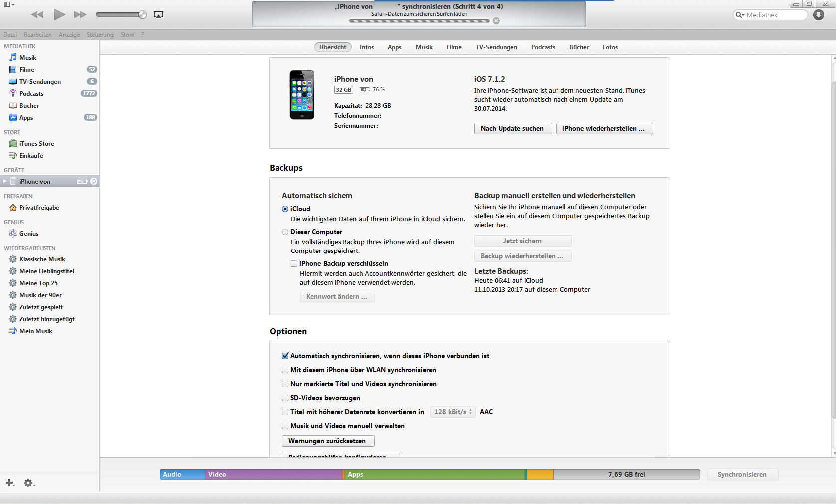Open the gear settings dropdown

click(29, 483)
